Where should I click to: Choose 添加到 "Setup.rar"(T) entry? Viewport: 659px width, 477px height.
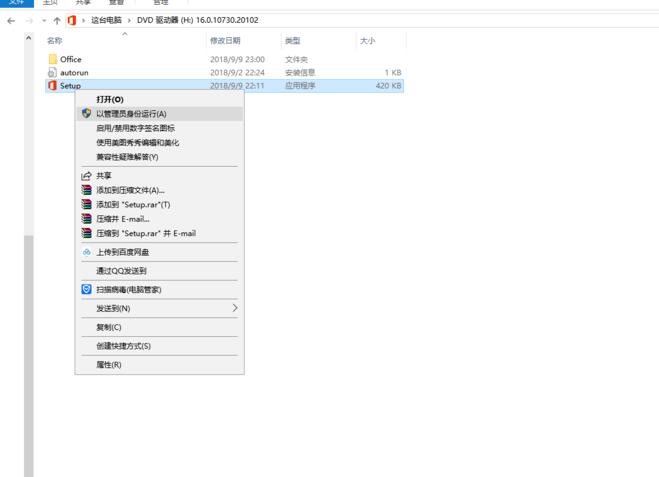tap(159, 204)
